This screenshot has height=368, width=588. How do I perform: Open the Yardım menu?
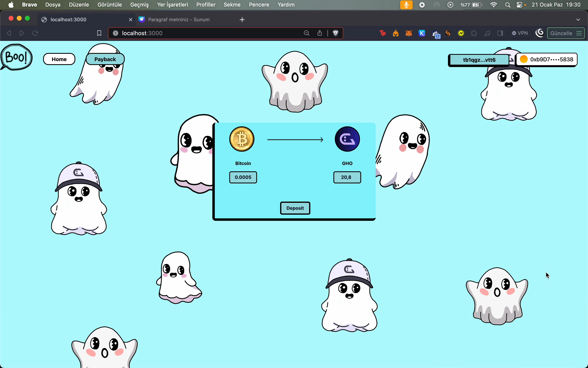pyautogui.click(x=286, y=5)
